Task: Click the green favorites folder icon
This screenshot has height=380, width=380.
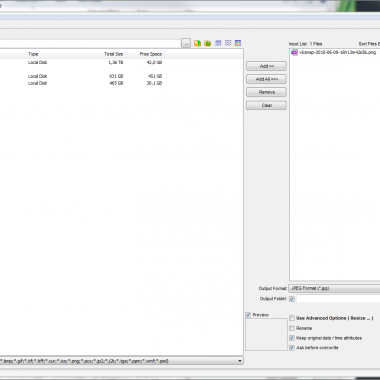Action: coord(208,43)
